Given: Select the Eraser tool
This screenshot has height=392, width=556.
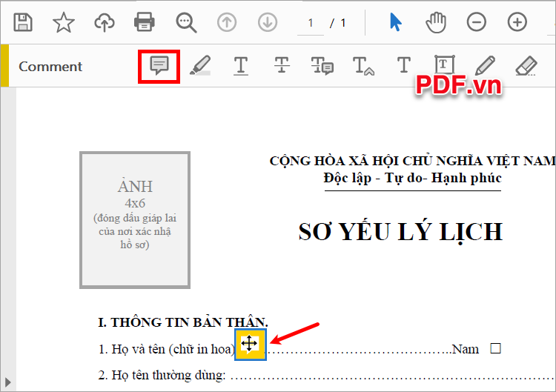Looking at the screenshot, I should pos(526,66).
